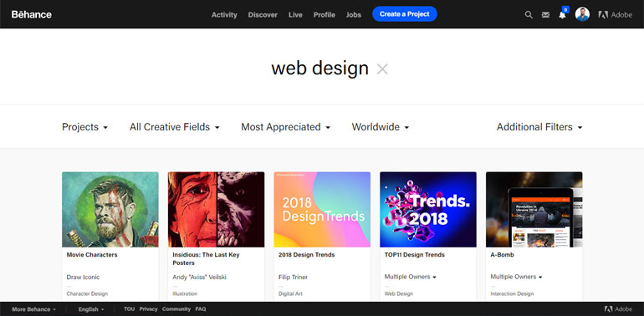
Task: Open the TOU footer link
Action: [x=129, y=309]
